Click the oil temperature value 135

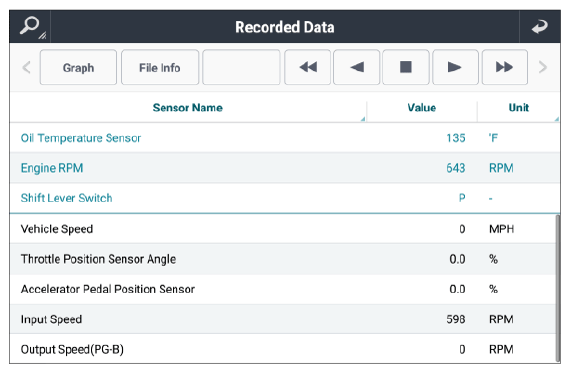(x=456, y=138)
